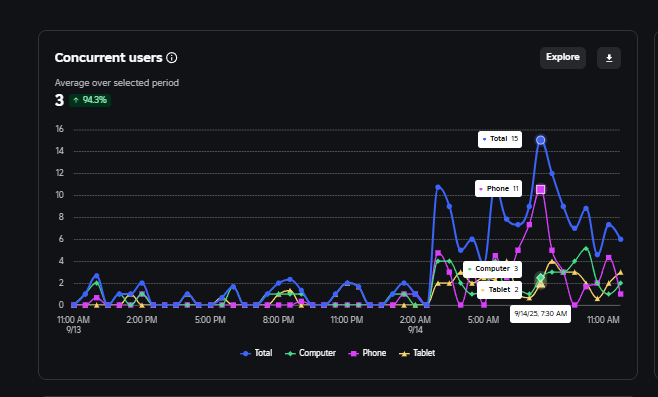
Task: Click the Tablet 2 tooltip label
Action: tap(499, 290)
